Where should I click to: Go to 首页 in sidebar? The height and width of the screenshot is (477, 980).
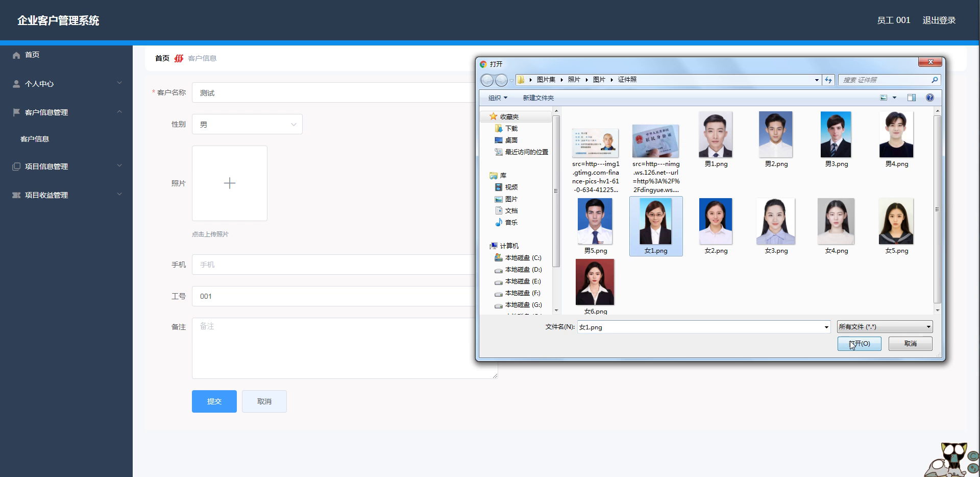pos(32,55)
